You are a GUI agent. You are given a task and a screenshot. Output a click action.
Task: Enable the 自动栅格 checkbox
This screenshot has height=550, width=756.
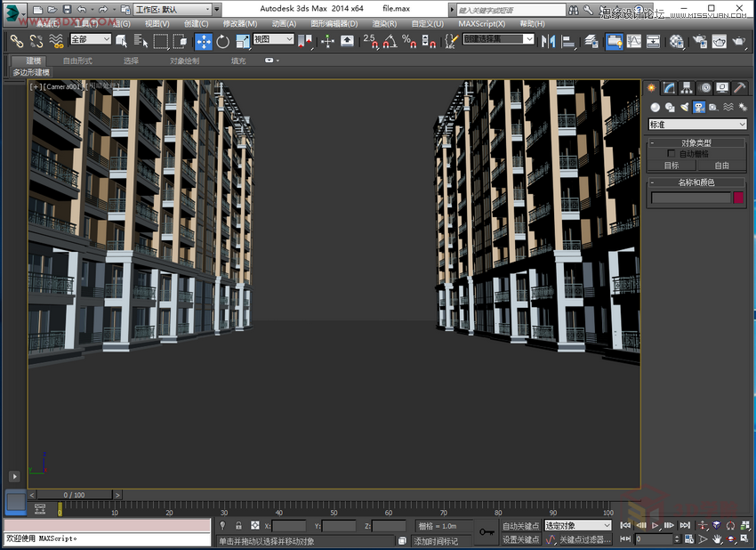tap(670, 153)
